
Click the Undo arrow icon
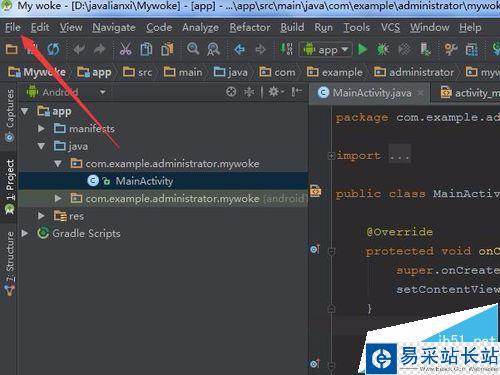click(x=79, y=49)
